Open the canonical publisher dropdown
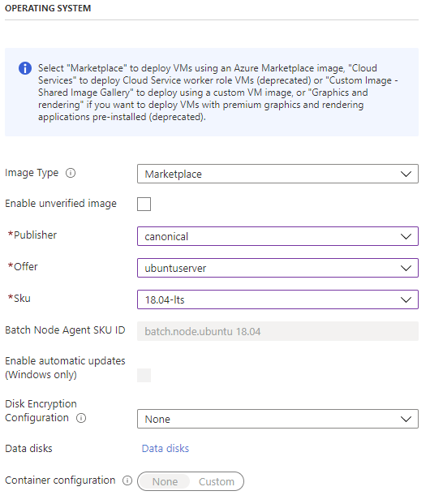 (277, 236)
